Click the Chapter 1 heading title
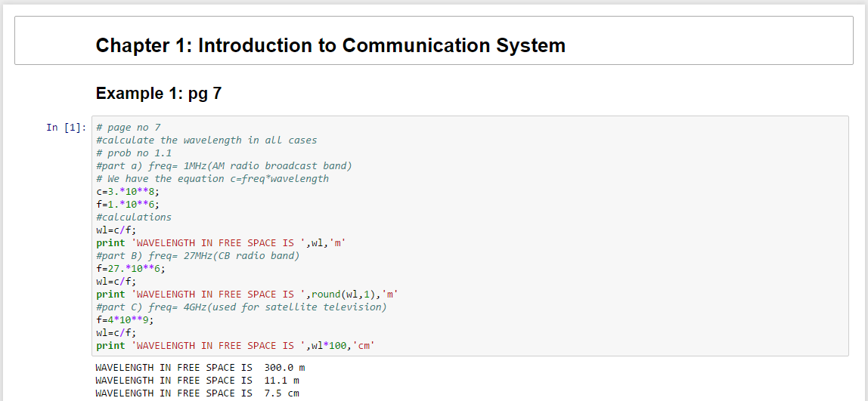The height and width of the screenshot is (401, 868). (x=330, y=45)
